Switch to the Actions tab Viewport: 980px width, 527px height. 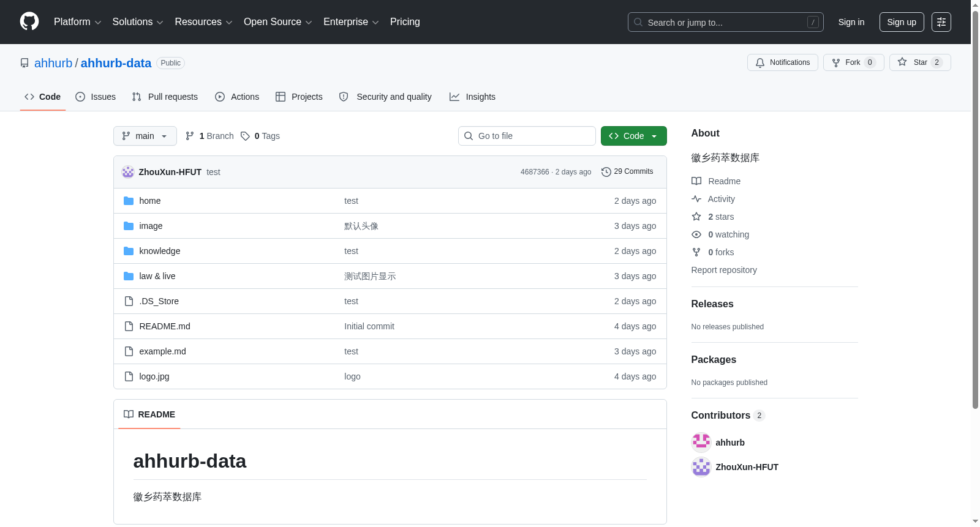[237, 97]
